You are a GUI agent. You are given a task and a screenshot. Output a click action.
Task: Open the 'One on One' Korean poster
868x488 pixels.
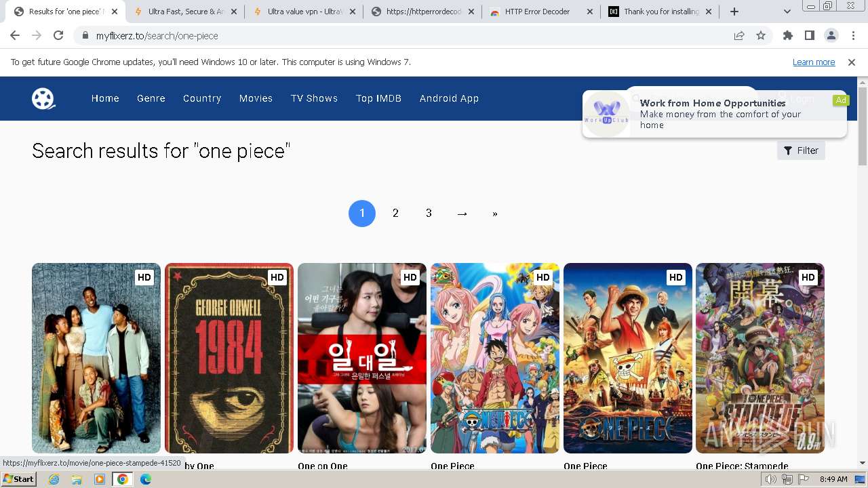(x=362, y=358)
